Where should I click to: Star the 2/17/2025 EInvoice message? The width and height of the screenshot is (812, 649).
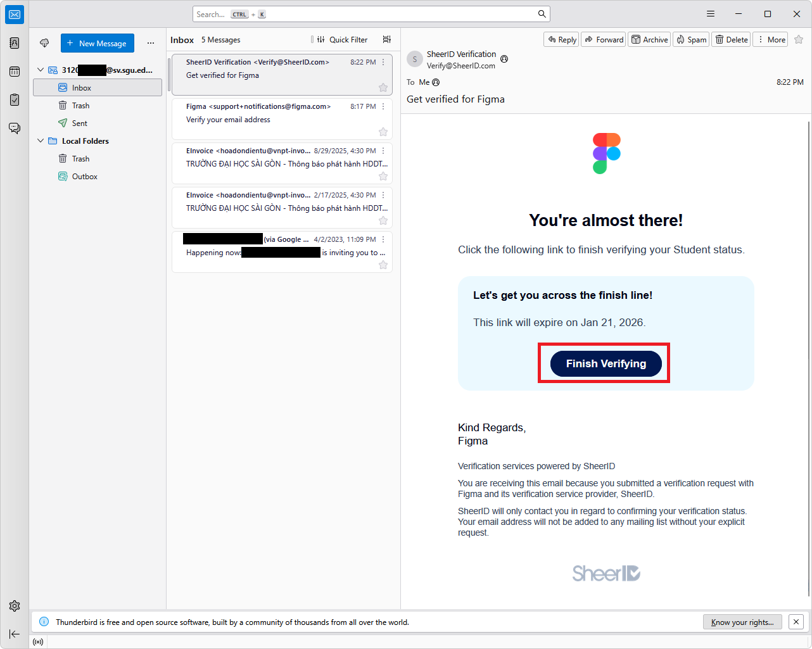click(x=383, y=220)
